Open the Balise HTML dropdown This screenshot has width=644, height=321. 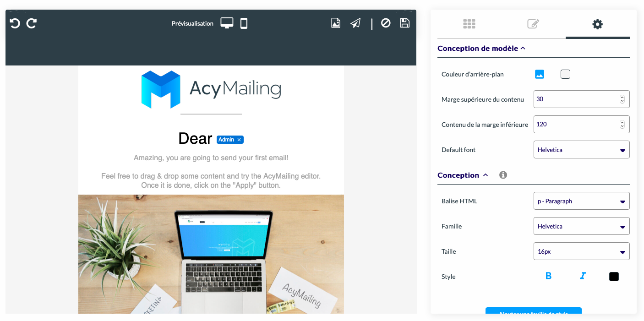click(582, 201)
